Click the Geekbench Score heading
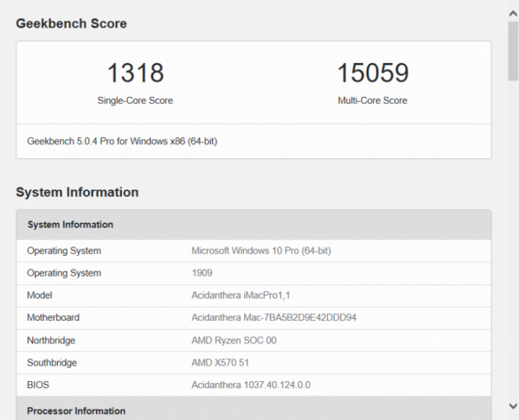 click(x=72, y=23)
